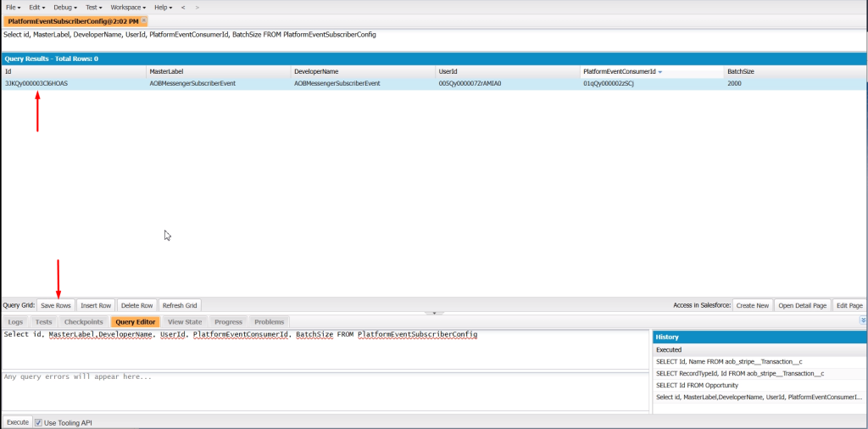Select the UserId cell 005Qy000007ZrAMIA0
Screen dimensions: 868x429
tap(507, 84)
